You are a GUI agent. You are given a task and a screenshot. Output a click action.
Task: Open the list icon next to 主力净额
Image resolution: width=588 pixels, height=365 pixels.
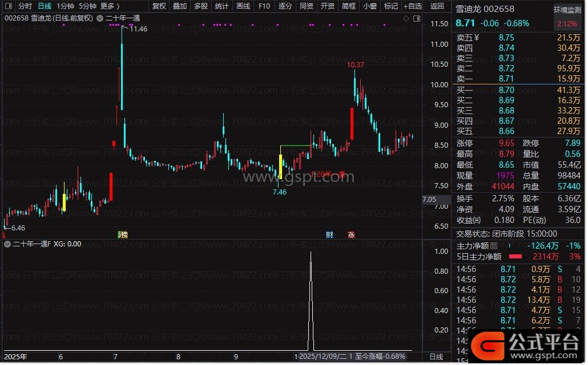(x=494, y=246)
